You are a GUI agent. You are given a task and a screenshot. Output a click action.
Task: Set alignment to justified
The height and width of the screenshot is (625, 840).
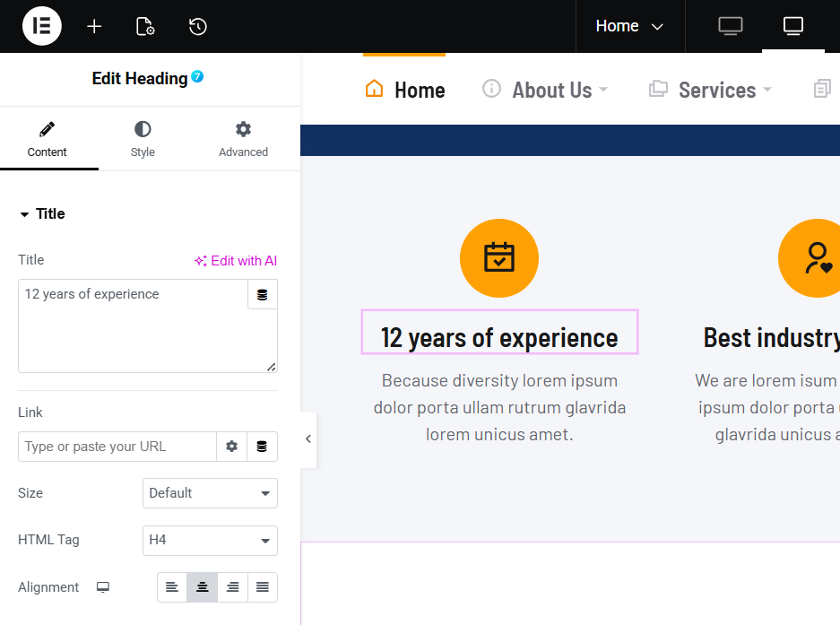pos(263,587)
